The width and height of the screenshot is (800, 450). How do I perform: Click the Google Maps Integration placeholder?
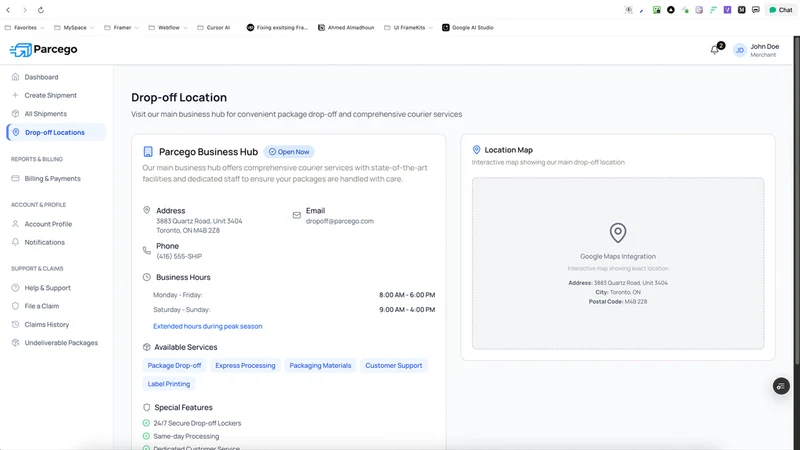coord(618,263)
